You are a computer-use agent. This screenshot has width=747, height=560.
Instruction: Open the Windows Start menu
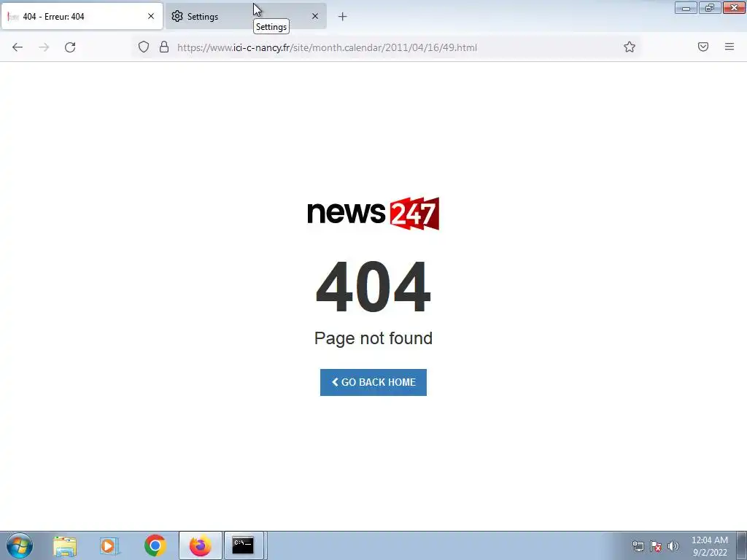click(20, 545)
